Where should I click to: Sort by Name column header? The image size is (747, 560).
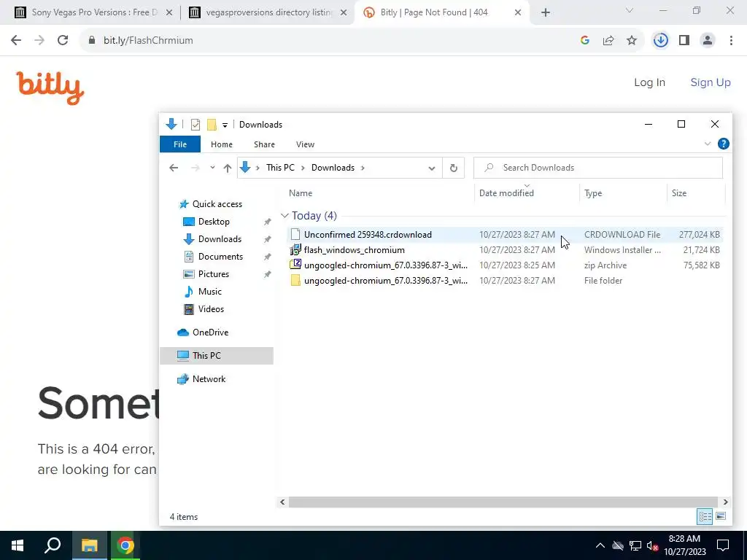tap(379, 192)
